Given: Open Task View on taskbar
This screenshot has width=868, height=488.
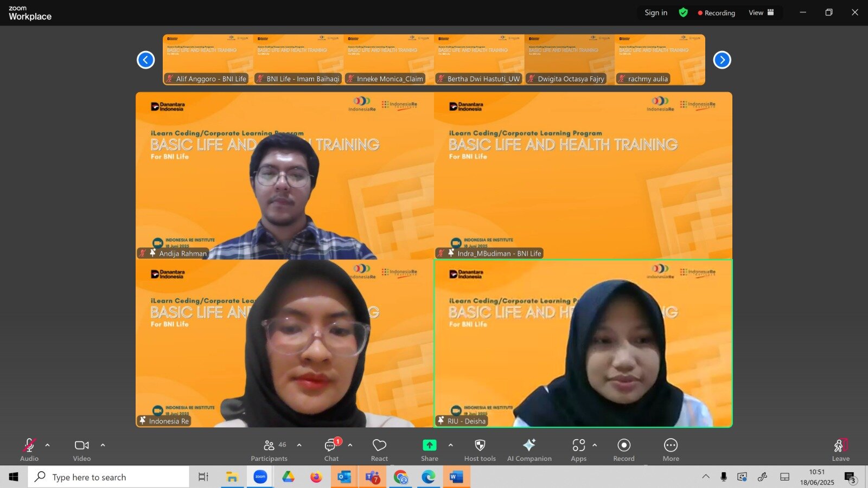Looking at the screenshot, I should [203, 477].
